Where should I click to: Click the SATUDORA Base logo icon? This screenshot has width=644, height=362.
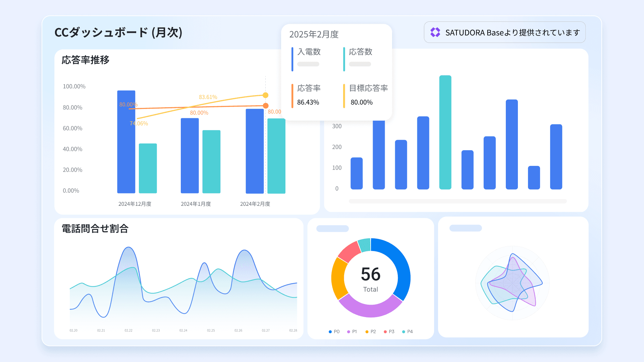point(435,32)
